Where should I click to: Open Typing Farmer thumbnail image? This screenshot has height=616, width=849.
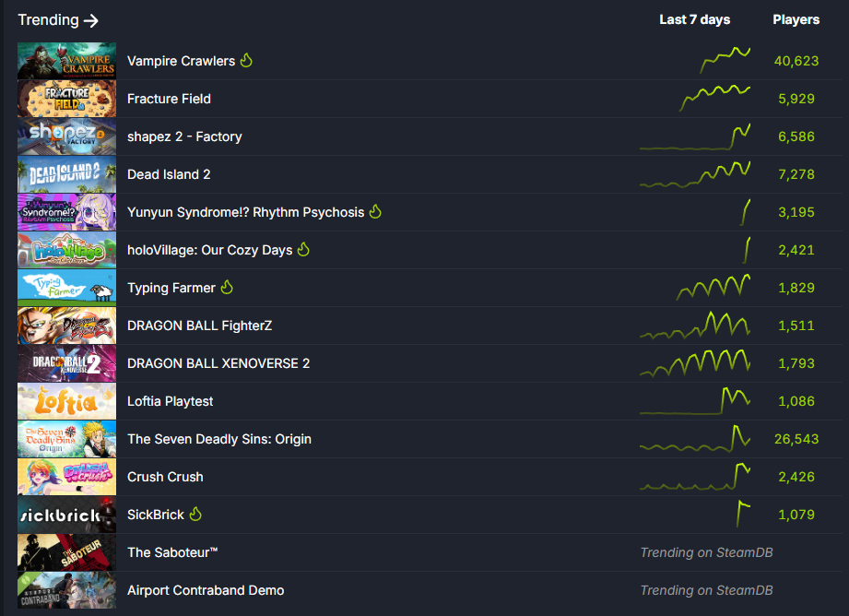pos(66,288)
